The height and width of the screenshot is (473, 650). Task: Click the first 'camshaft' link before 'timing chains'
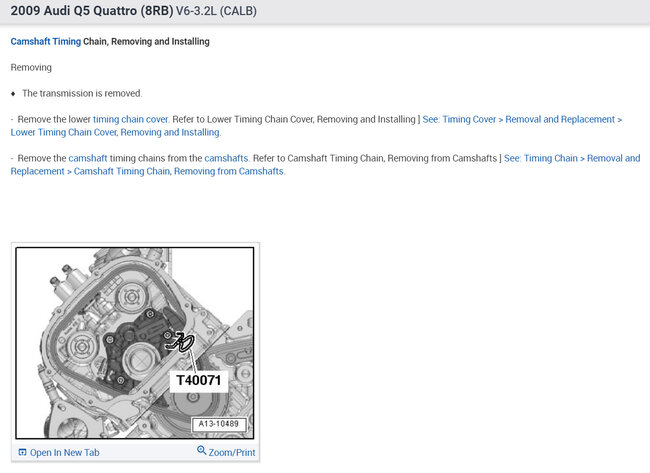tap(88, 158)
